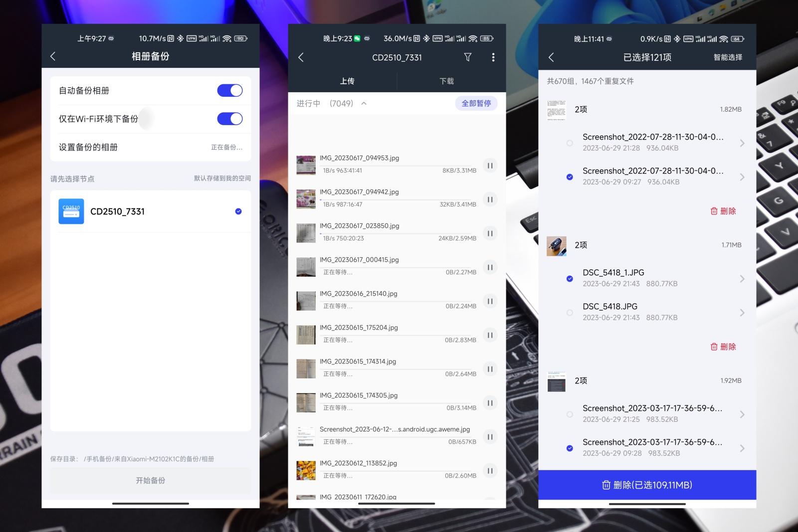
Task: Pause upload of IMG_20230616_215140.jpg
Action: tap(490, 301)
